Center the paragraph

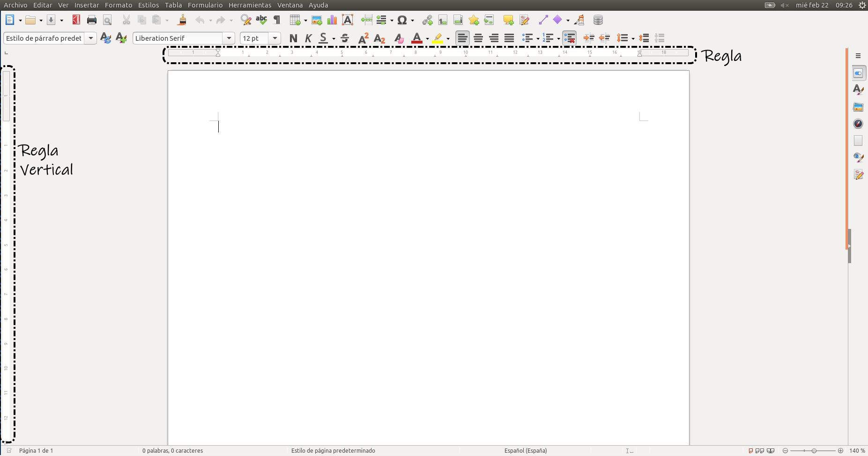click(478, 38)
